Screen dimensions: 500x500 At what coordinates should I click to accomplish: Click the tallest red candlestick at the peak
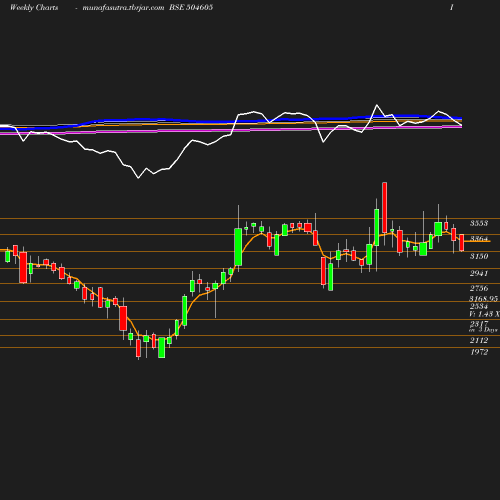click(x=384, y=207)
